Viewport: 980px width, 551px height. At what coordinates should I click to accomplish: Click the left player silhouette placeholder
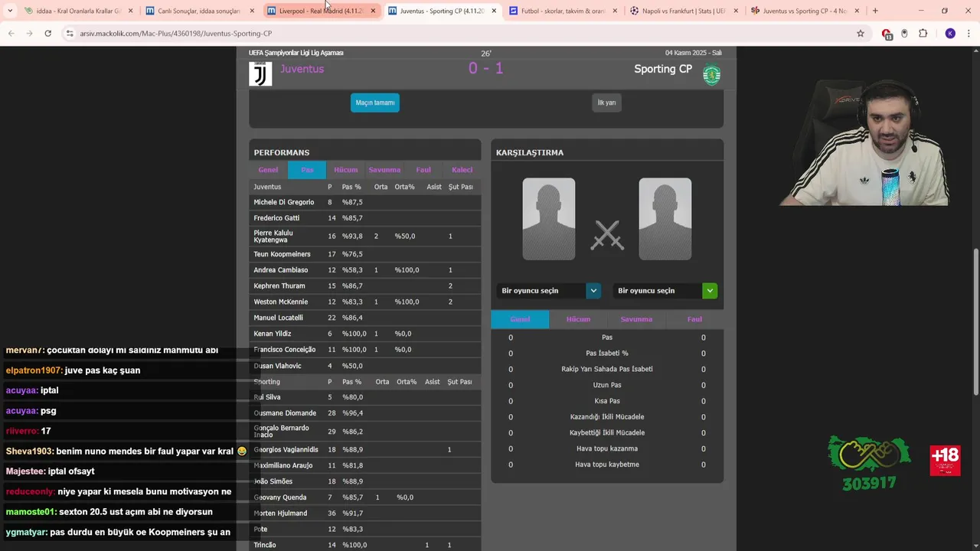click(x=549, y=219)
